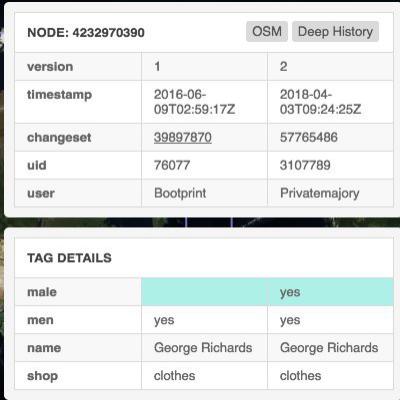Select user Privatemajory cell
The image size is (400, 400).
pyautogui.click(x=330, y=193)
